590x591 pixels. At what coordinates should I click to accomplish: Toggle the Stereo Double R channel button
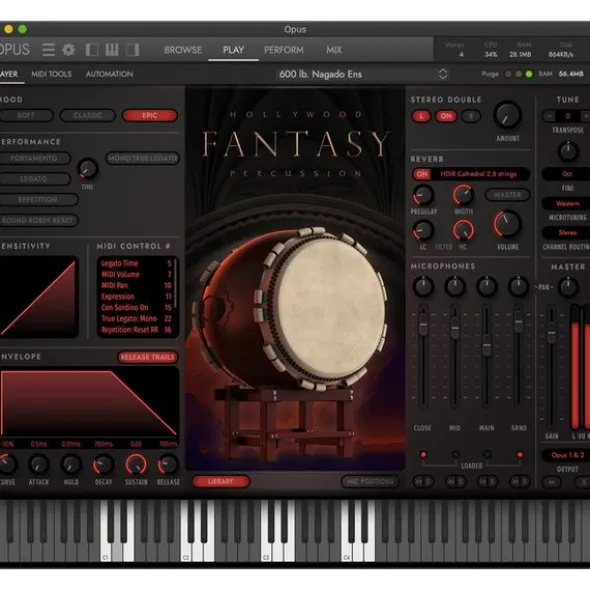pyautogui.click(x=471, y=116)
